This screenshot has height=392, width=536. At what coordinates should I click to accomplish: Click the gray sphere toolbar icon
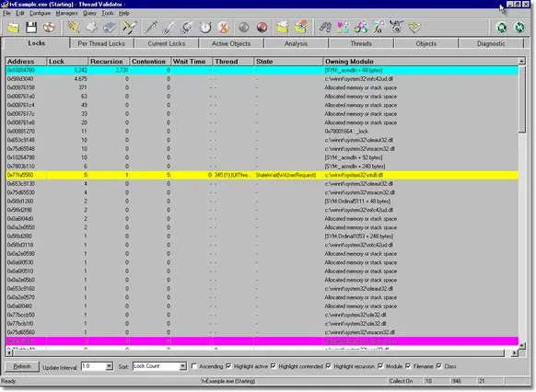244,28
